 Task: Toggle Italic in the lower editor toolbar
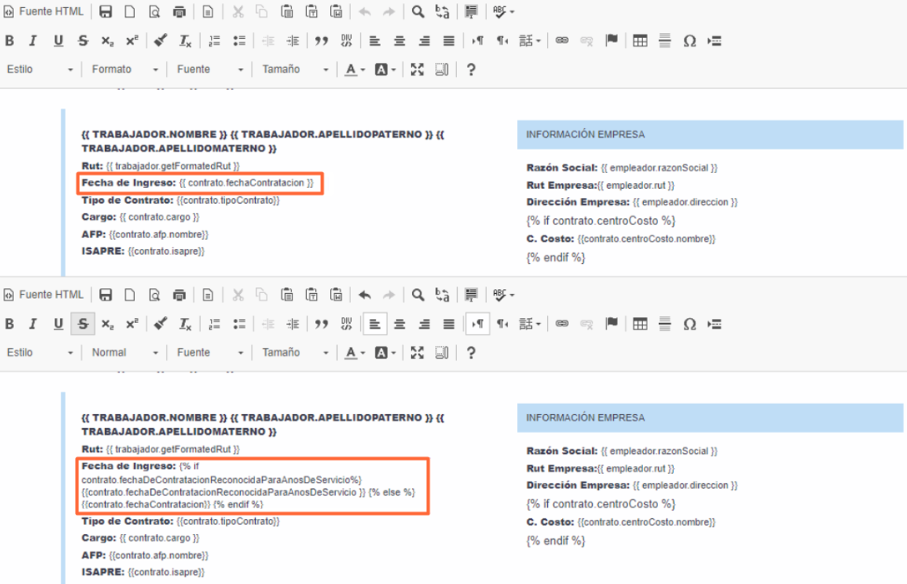33,324
